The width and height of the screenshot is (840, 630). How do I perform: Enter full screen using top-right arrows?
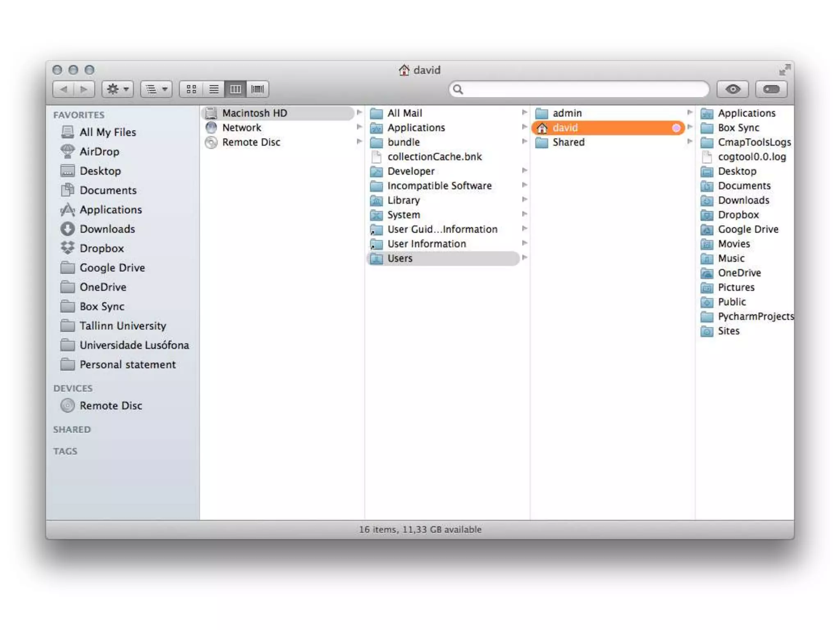click(x=784, y=70)
